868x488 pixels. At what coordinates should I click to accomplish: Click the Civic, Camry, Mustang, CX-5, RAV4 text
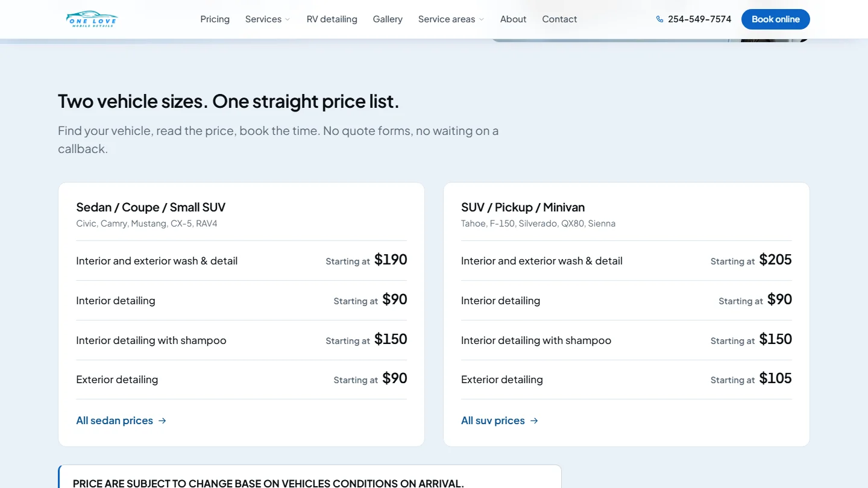(146, 224)
